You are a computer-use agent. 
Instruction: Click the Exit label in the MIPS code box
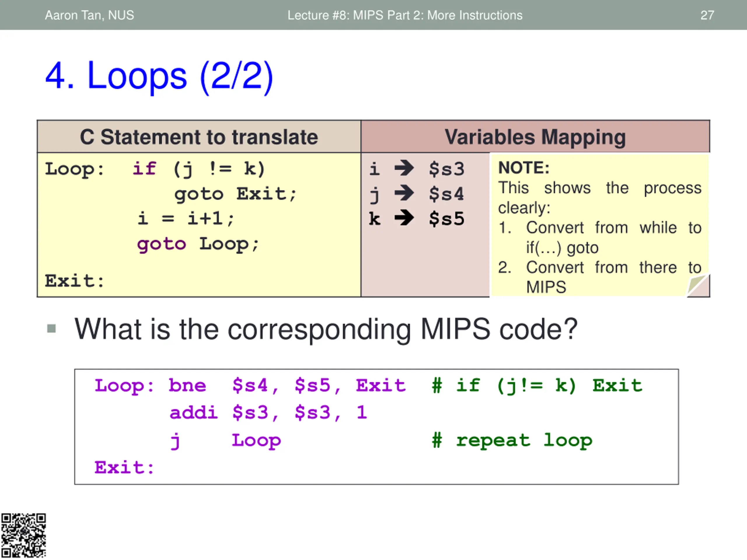click(124, 468)
